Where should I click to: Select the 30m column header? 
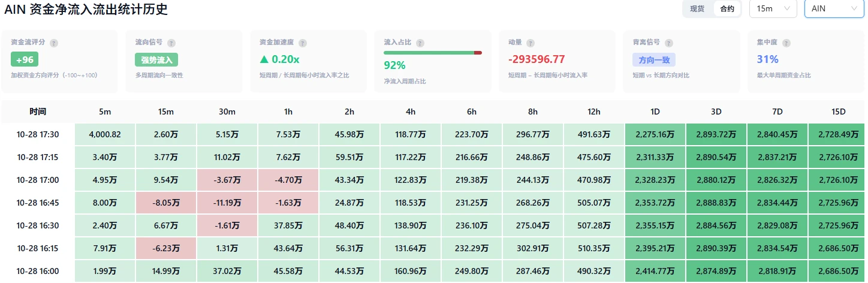(x=227, y=112)
